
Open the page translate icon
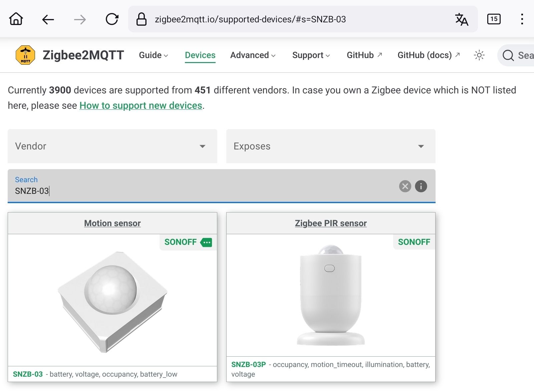coord(462,19)
